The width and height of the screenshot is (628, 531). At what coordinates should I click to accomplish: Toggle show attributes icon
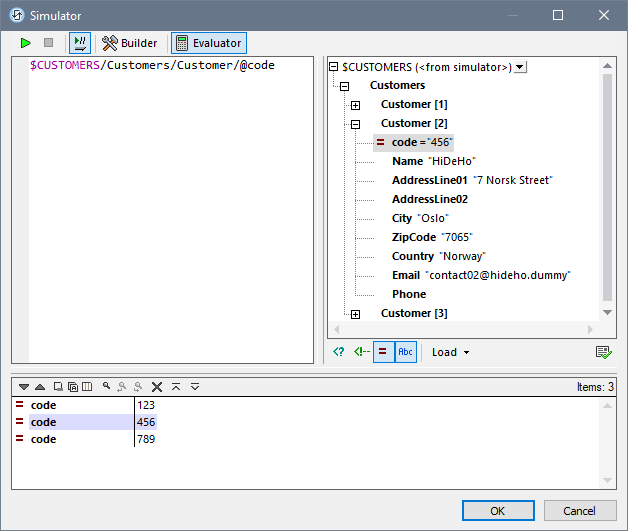pyautogui.click(x=383, y=352)
